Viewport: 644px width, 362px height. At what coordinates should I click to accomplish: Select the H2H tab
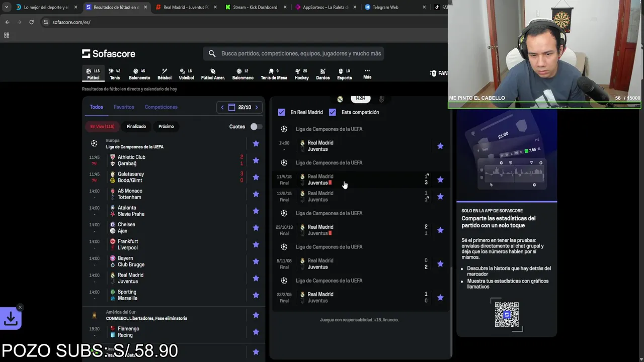coord(361,99)
